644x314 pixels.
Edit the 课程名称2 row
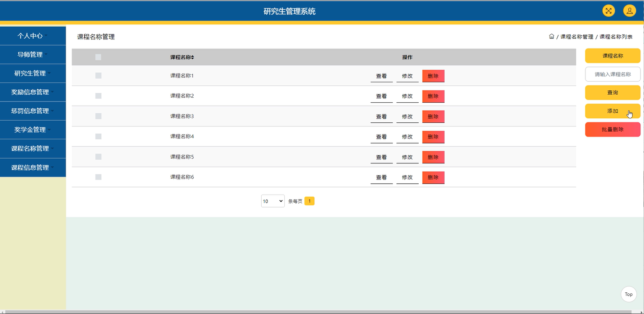click(x=407, y=96)
